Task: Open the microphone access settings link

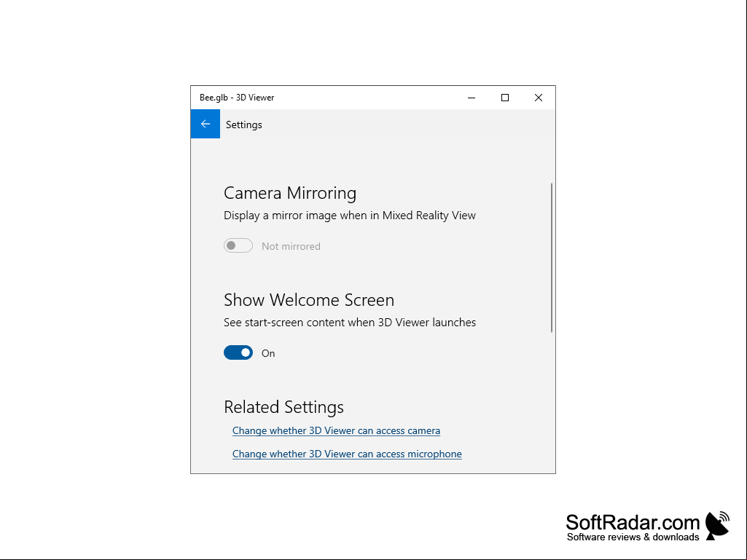Action: (347, 454)
